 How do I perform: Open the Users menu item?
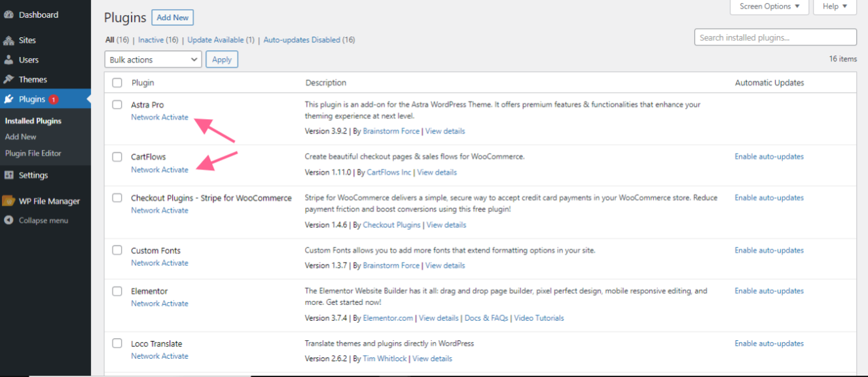[29, 60]
